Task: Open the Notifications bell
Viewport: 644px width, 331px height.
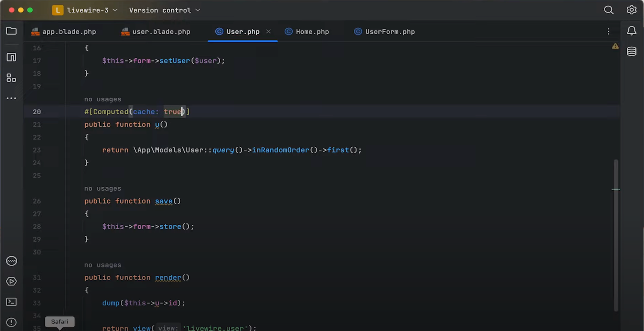Action: point(632,31)
